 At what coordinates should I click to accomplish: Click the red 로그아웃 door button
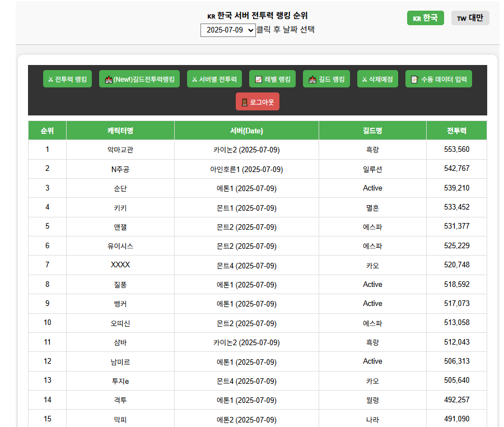tap(258, 102)
